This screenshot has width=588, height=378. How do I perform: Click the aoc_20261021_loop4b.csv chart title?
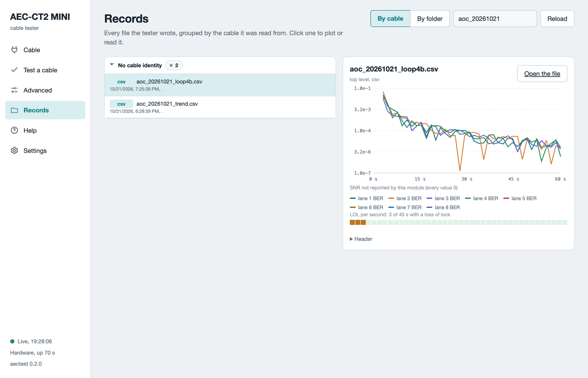(x=394, y=69)
